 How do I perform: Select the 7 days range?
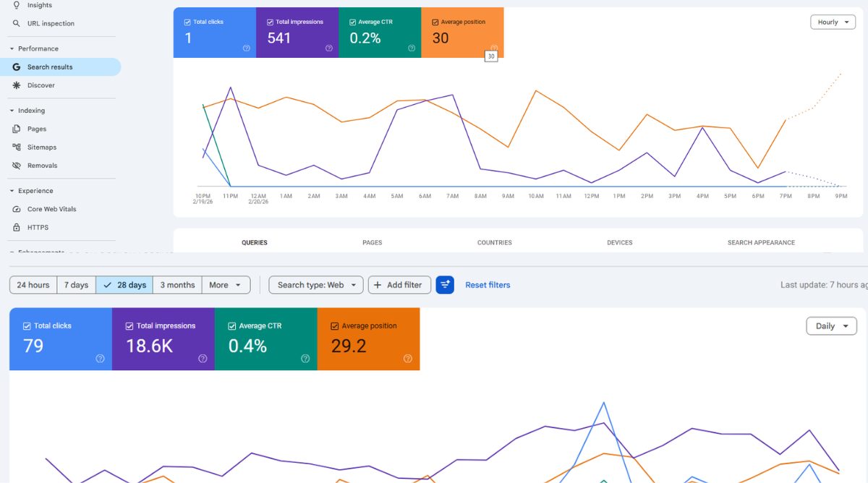tap(77, 285)
